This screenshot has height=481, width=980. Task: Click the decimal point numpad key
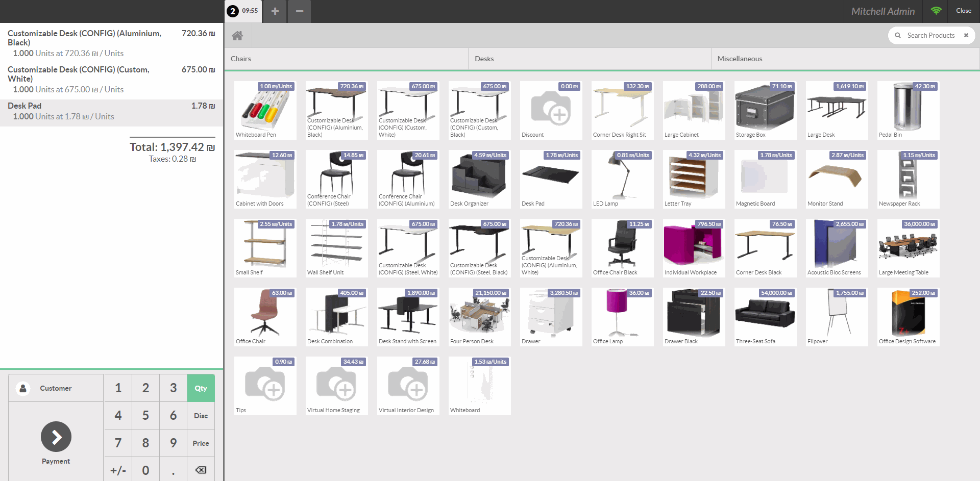coord(174,470)
